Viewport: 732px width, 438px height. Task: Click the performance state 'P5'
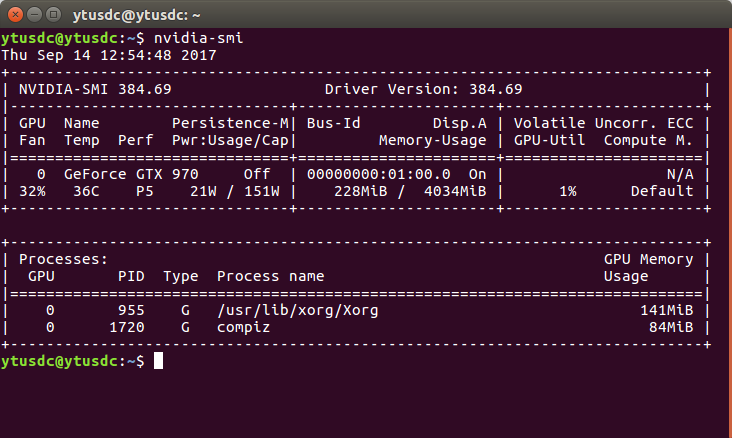[x=145, y=191]
